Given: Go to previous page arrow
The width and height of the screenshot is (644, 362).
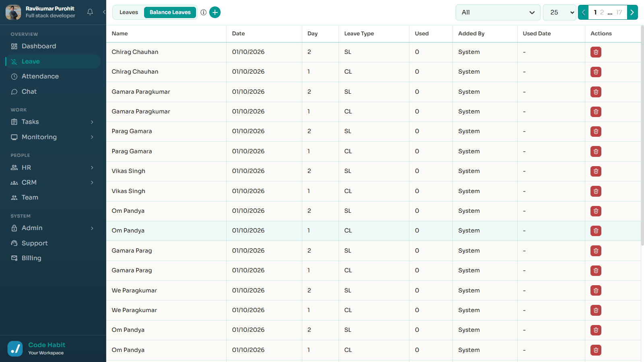Looking at the screenshot, I should point(583,12).
